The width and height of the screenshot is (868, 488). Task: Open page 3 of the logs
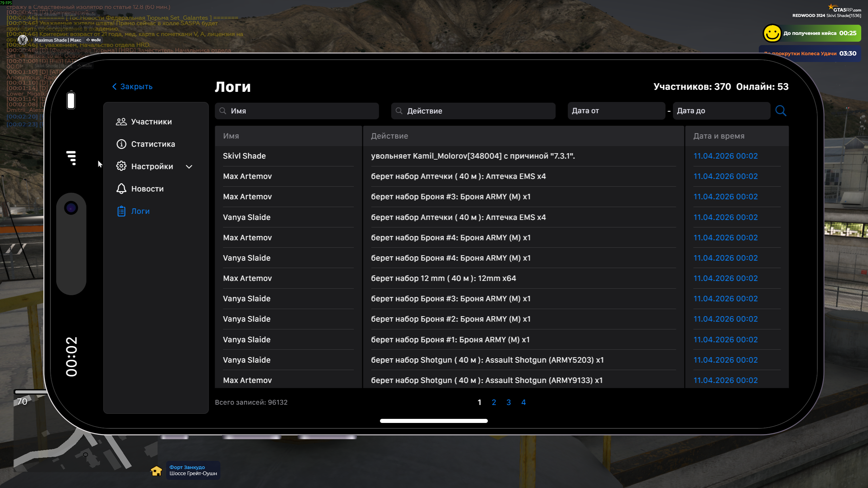coord(509,402)
